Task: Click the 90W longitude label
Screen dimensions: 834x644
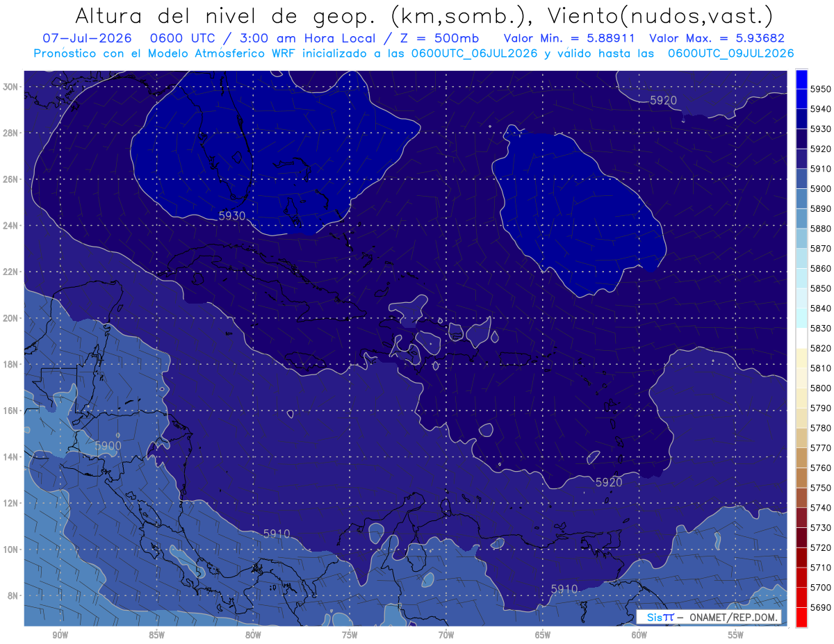Action: pyautogui.click(x=60, y=635)
